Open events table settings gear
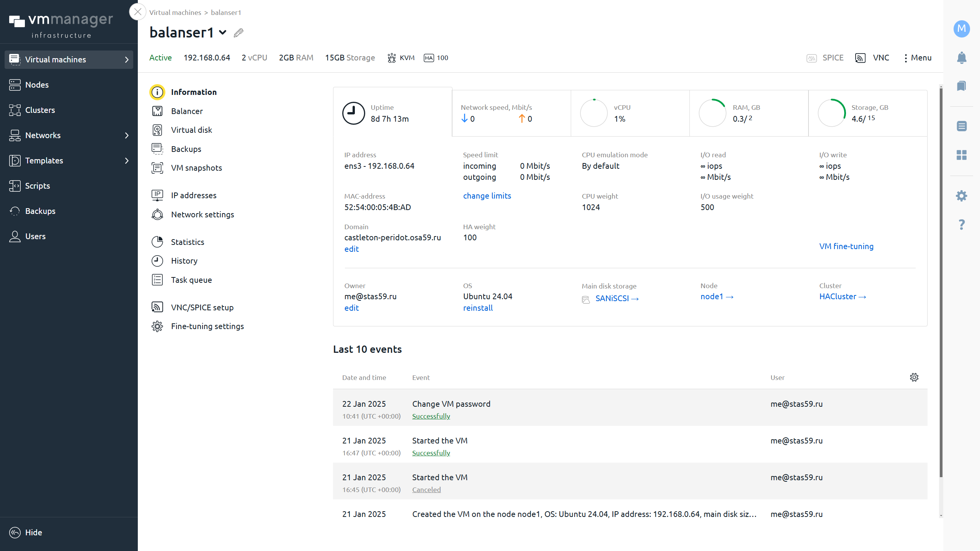The width and height of the screenshot is (980, 551). click(914, 377)
